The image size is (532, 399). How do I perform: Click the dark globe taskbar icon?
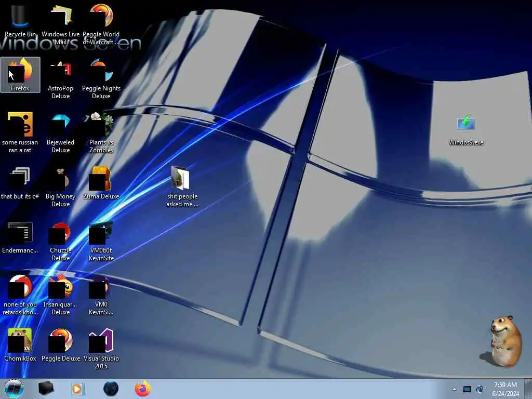pyautogui.click(x=111, y=389)
